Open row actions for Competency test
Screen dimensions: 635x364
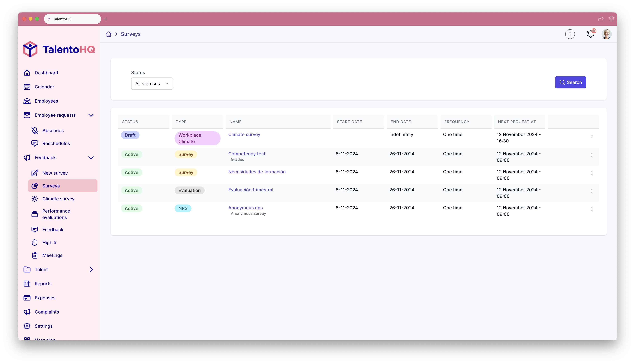(592, 155)
